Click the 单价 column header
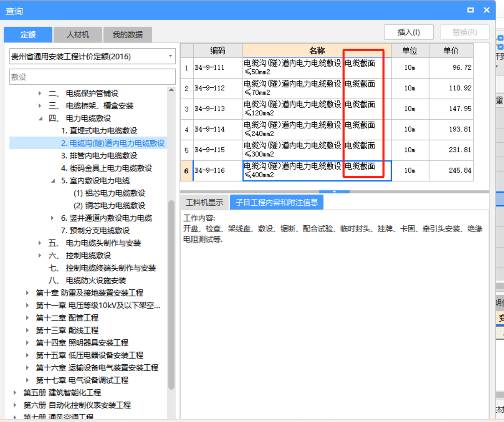The height and width of the screenshot is (422, 504). tap(451, 51)
